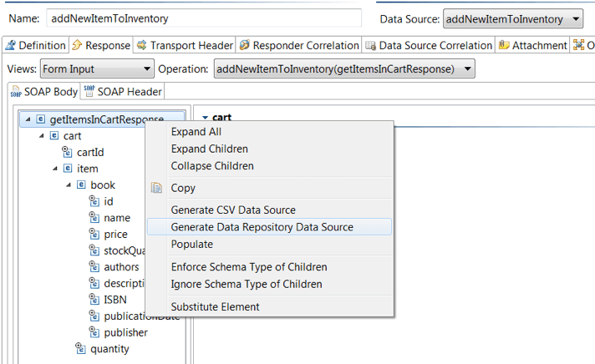
Task: Select the publisher tree row
Action: [x=119, y=332]
